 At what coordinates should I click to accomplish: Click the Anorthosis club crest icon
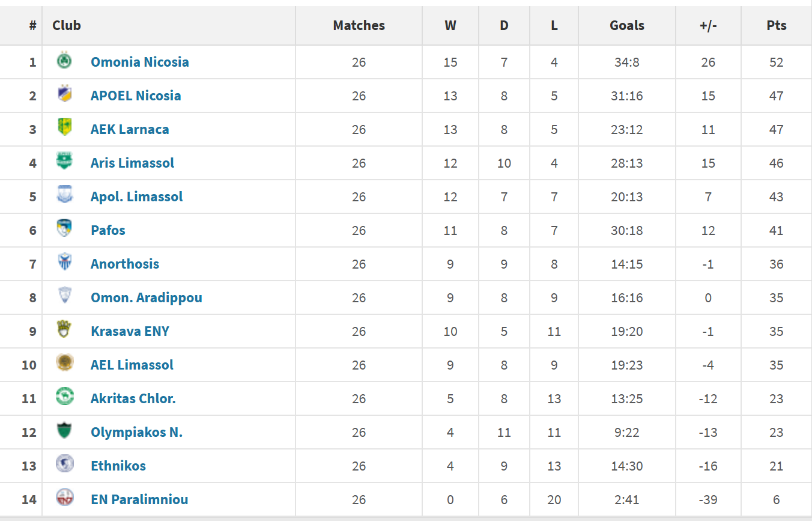coord(64,263)
